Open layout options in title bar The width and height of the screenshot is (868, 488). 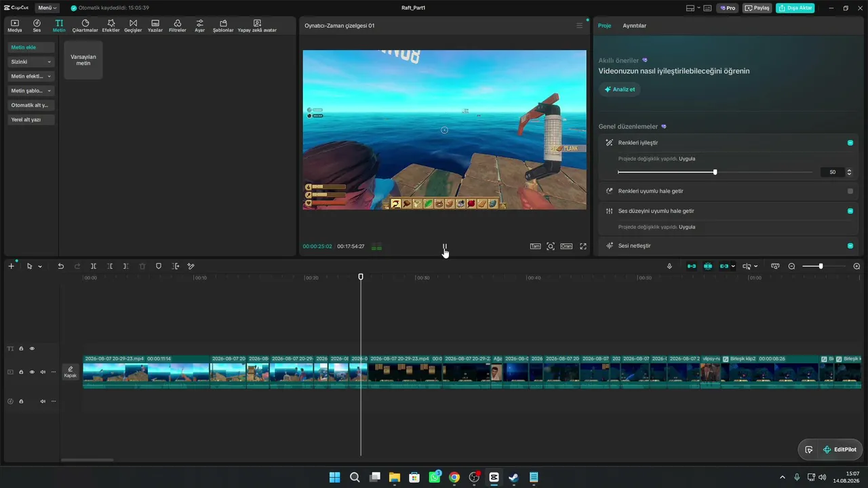pyautogui.click(x=693, y=8)
